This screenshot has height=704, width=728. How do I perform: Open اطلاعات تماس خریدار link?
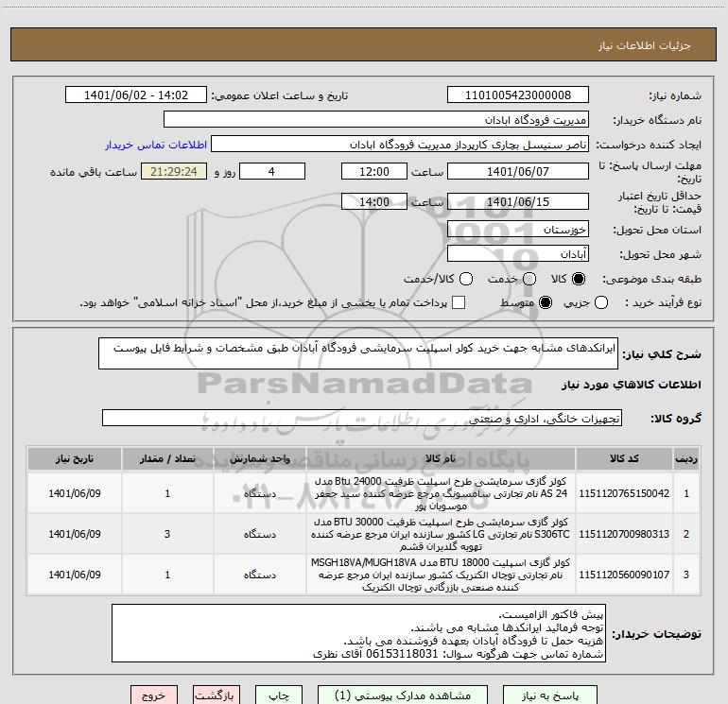156,145
